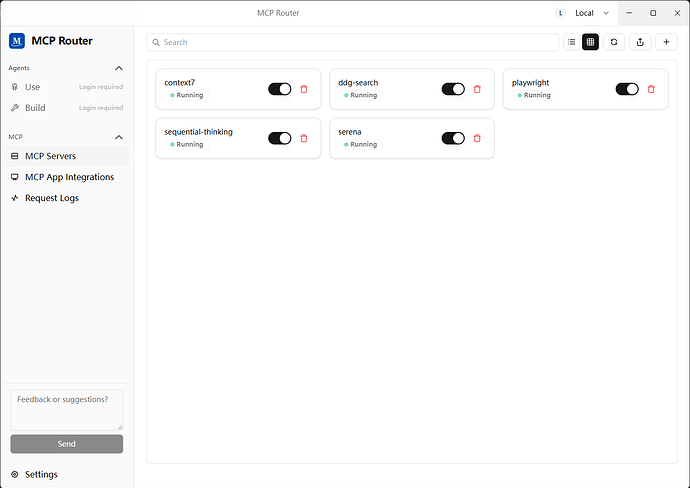This screenshot has width=690, height=488.
Task: Delete the playwright server
Action: tap(651, 89)
